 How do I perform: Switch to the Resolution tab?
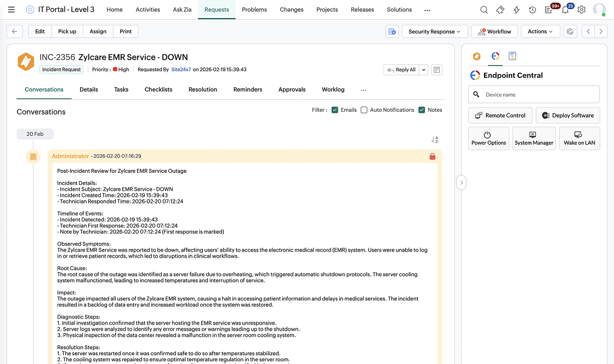point(203,90)
